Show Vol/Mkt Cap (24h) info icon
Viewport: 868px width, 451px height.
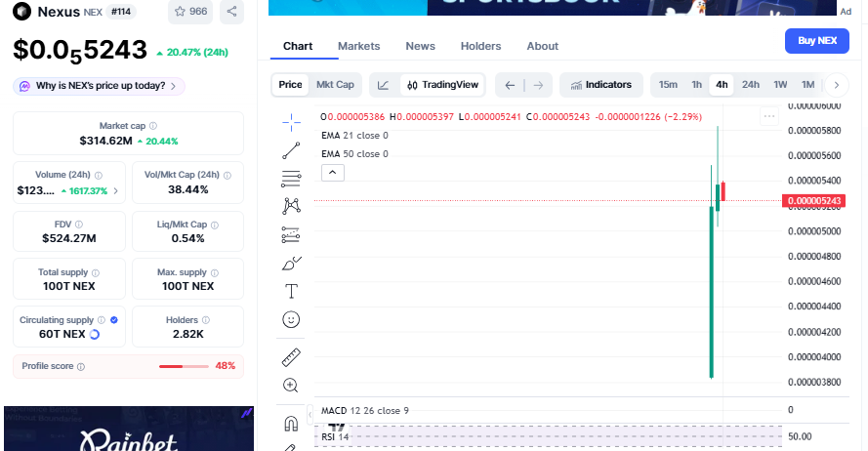pos(227,176)
